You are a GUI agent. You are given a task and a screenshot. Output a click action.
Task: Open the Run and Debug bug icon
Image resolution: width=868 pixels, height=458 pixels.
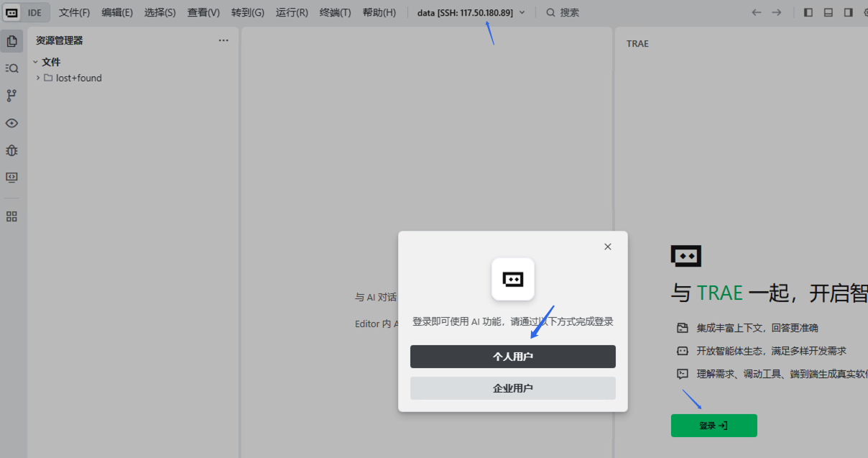(11, 150)
